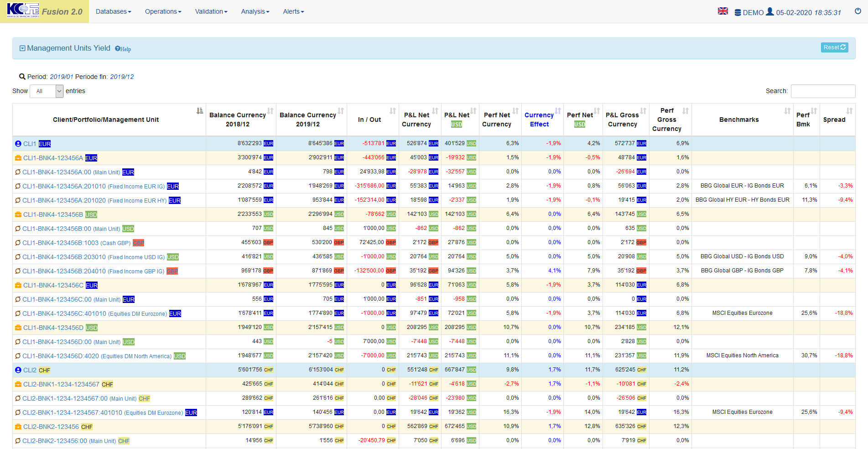Click the user profile icon
The width and height of the screenshot is (868, 449).
pos(770,12)
